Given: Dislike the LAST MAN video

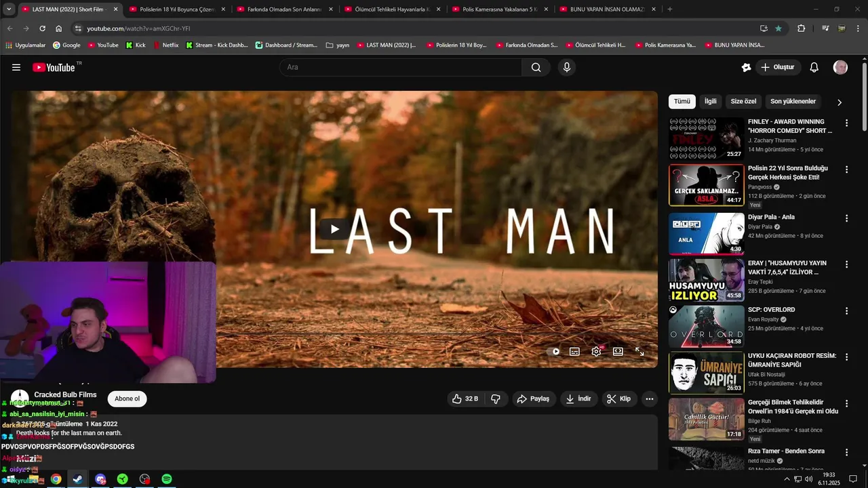Looking at the screenshot, I should [496, 399].
